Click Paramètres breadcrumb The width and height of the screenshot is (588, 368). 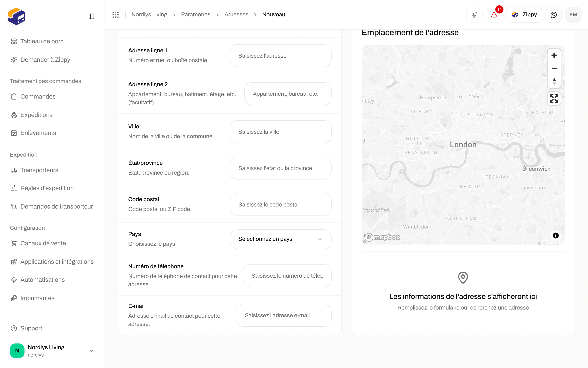click(196, 15)
